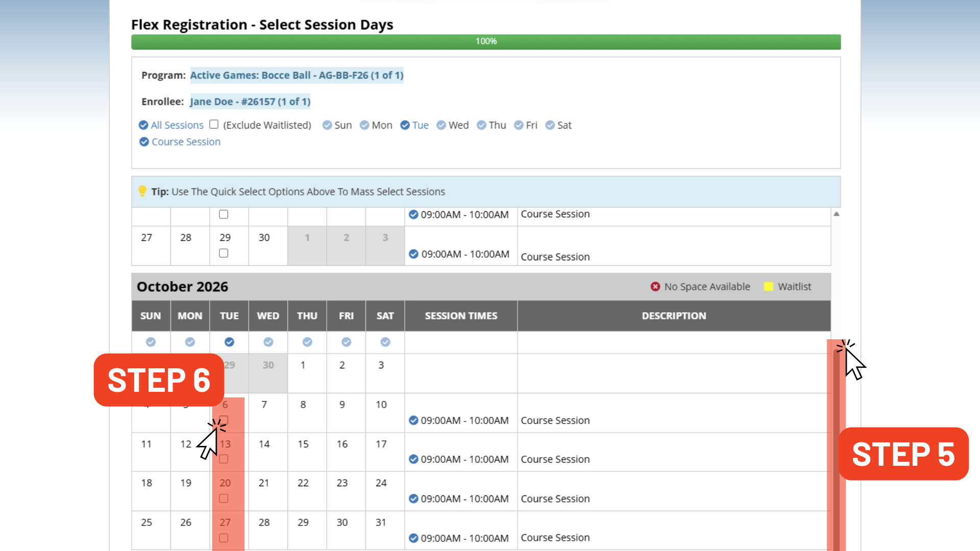980x551 pixels.
Task: Open the Active Games Bocce Ball program link
Action: click(x=297, y=75)
